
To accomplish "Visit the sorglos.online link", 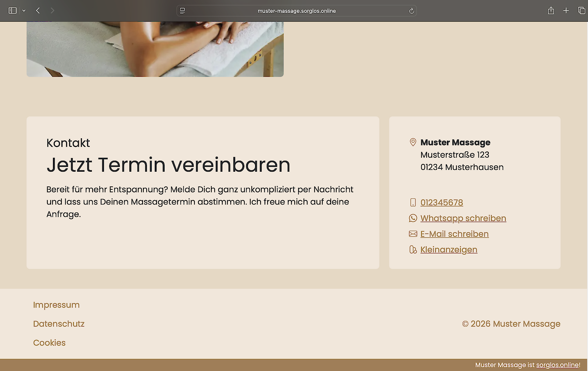I will pos(557,365).
